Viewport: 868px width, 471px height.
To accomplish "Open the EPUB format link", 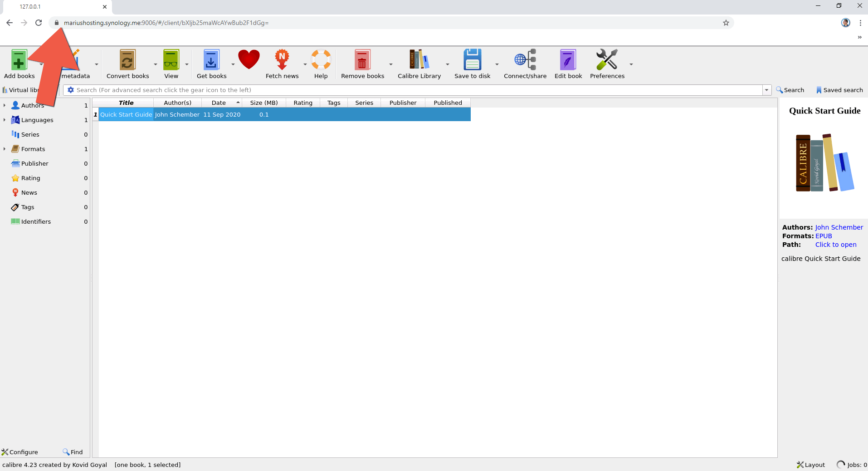I will pyautogui.click(x=824, y=236).
